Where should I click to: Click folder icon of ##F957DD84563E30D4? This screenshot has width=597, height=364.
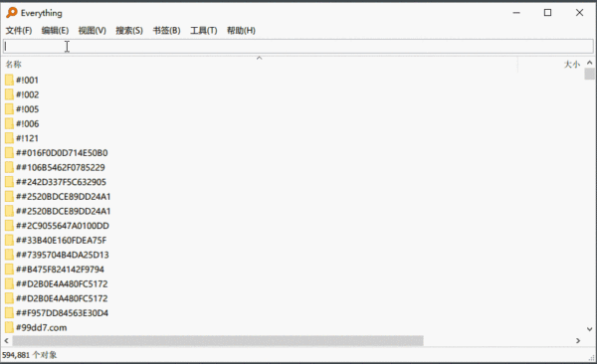(9, 313)
